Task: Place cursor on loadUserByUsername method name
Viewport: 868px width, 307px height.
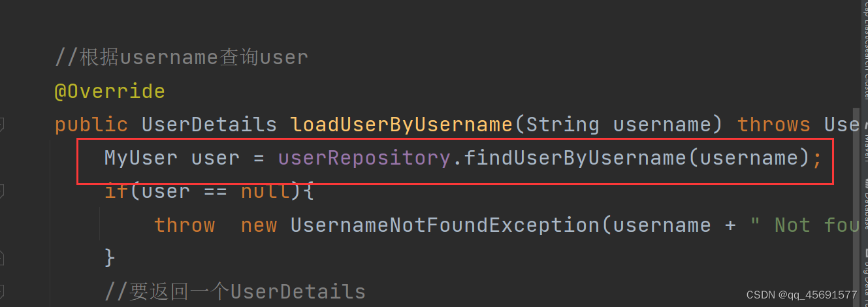Action: [401, 124]
